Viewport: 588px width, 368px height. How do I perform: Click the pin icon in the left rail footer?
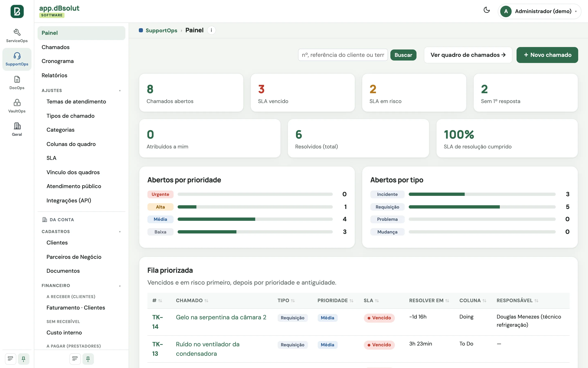[x=23, y=359]
